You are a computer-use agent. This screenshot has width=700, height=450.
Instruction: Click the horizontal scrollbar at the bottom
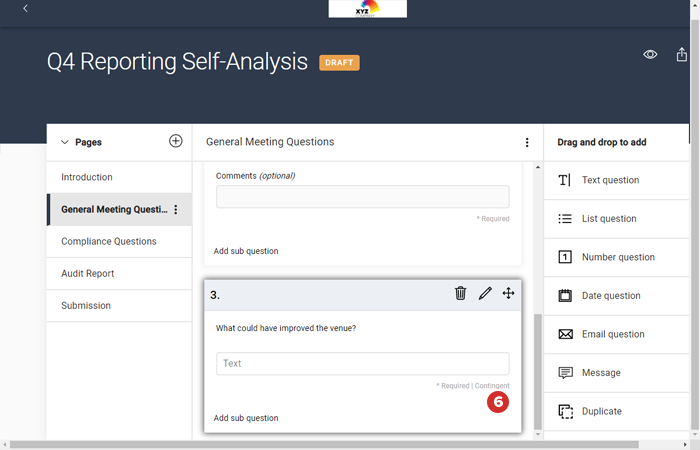[x=300, y=444]
